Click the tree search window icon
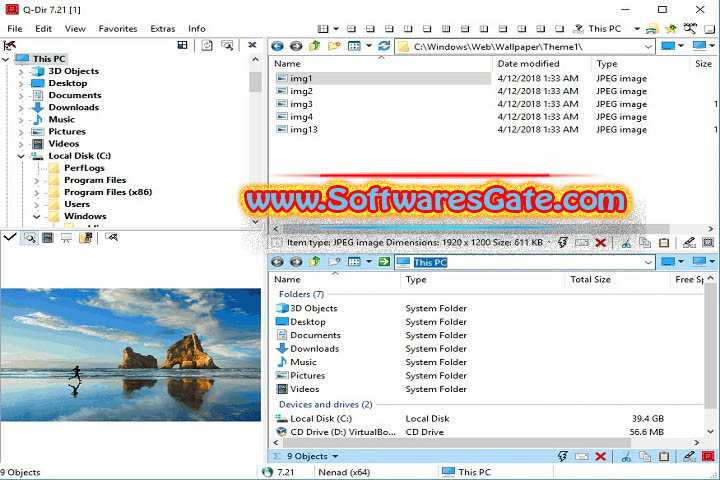The height and width of the screenshot is (480, 720). point(227,45)
